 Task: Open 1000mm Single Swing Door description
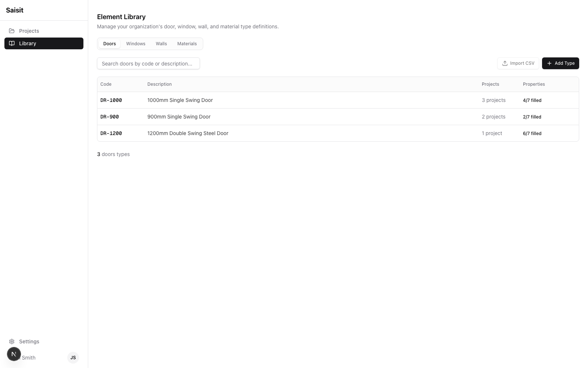point(180,100)
